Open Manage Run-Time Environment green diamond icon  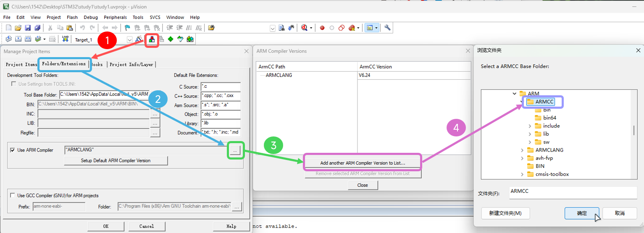[x=171, y=39]
